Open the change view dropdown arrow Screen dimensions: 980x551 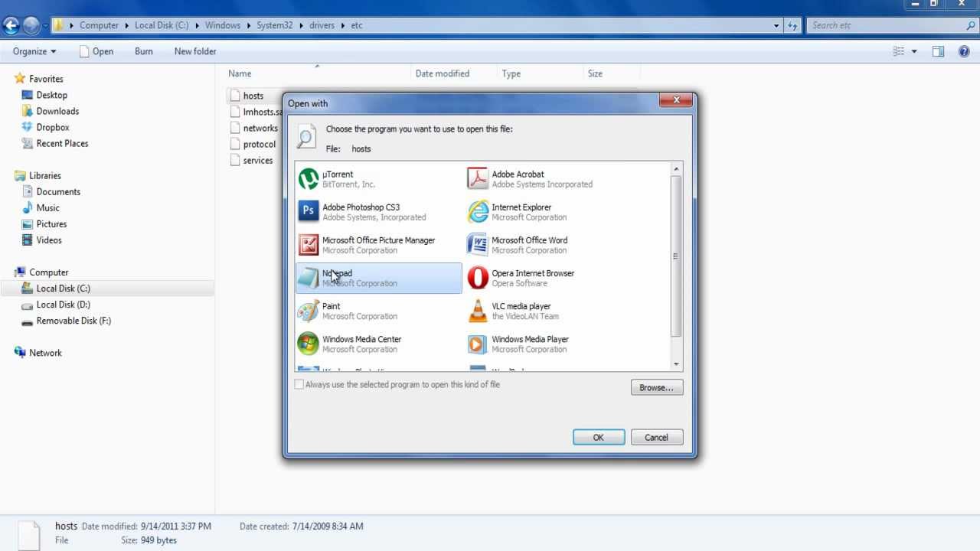coord(914,51)
